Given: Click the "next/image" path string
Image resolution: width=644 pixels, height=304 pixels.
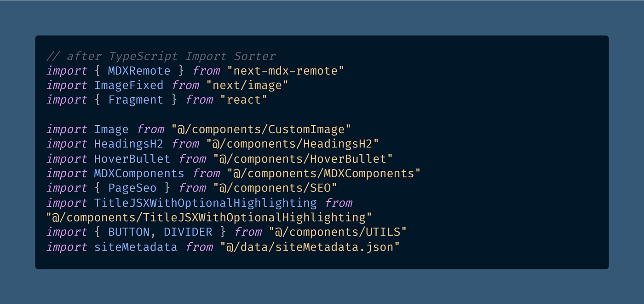Looking at the screenshot, I should [247, 86].
